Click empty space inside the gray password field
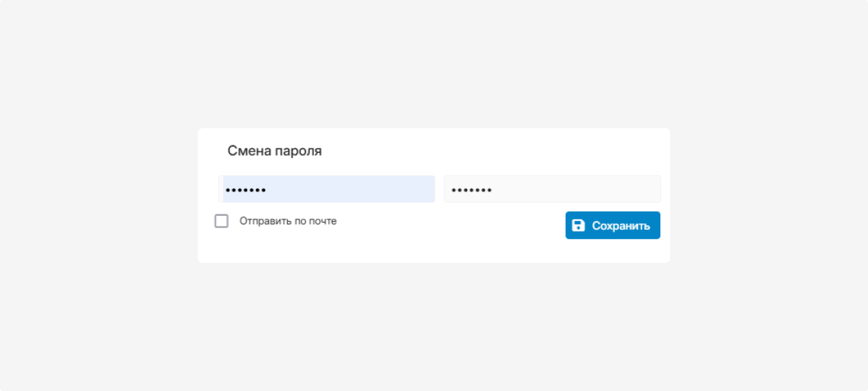This screenshot has width=868, height=391. tap(576, 189)
